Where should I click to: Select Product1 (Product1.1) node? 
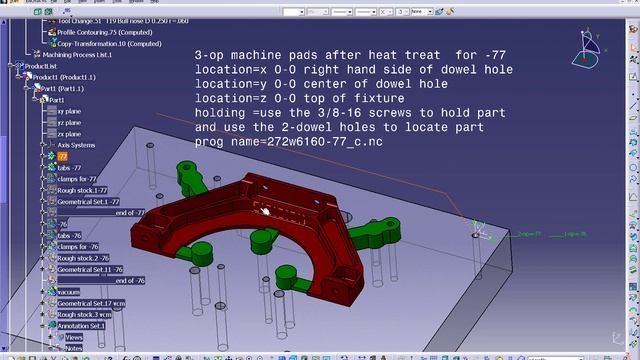coord(64,77)
